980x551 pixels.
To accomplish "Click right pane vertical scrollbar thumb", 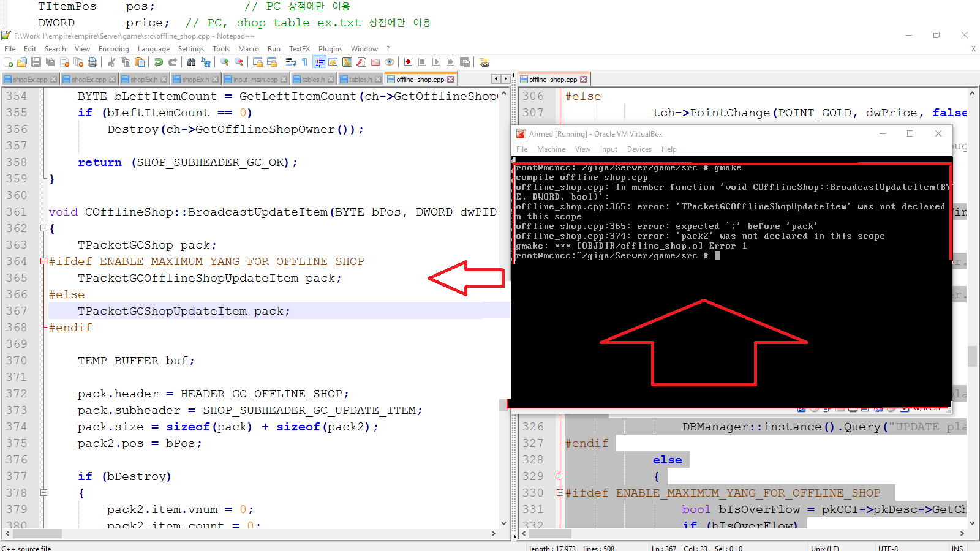I will coord(972,356).
